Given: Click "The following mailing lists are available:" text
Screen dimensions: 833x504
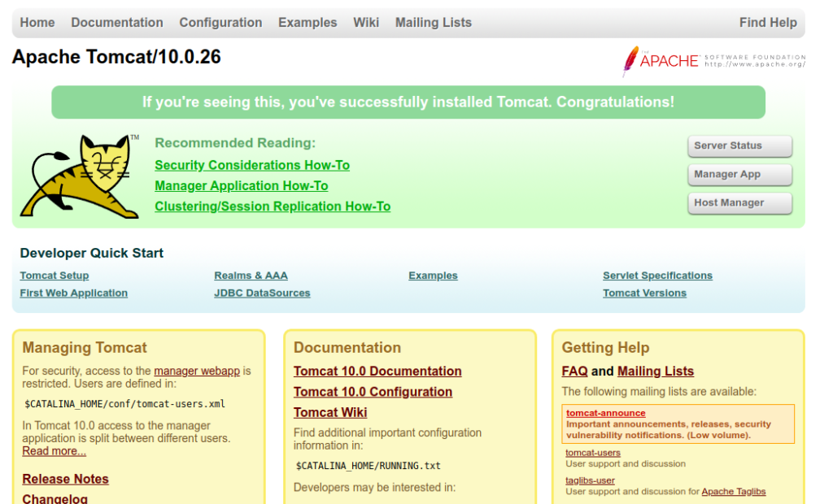Looking at the screenshot, I should point(659,392).
